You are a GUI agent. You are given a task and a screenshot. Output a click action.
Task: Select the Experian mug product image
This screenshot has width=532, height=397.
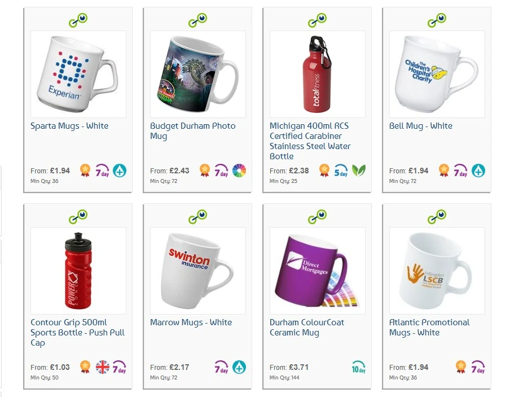(78, 75)
